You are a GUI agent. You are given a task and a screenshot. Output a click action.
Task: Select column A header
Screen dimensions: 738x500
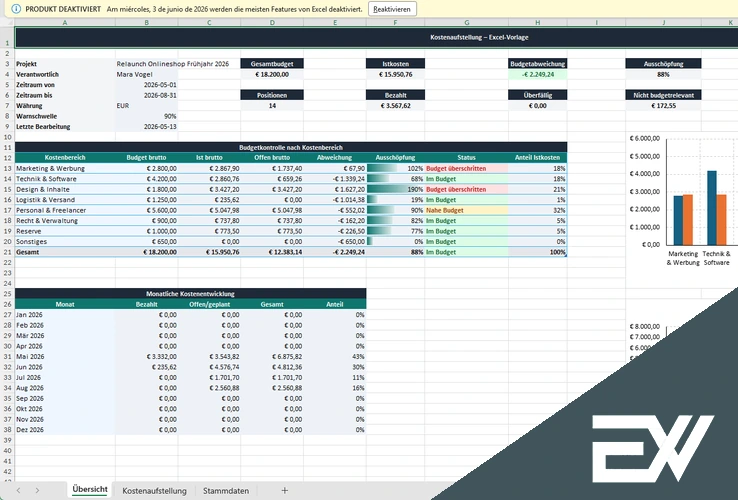tap(65, 23)
